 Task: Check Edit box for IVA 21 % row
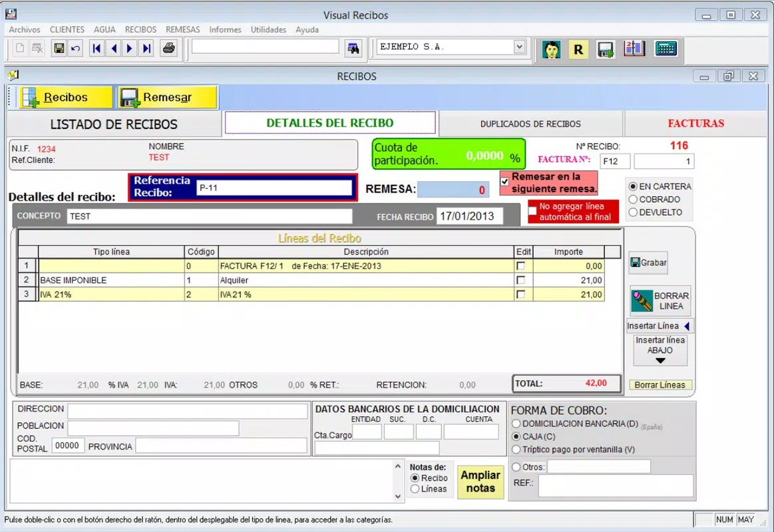520,295
